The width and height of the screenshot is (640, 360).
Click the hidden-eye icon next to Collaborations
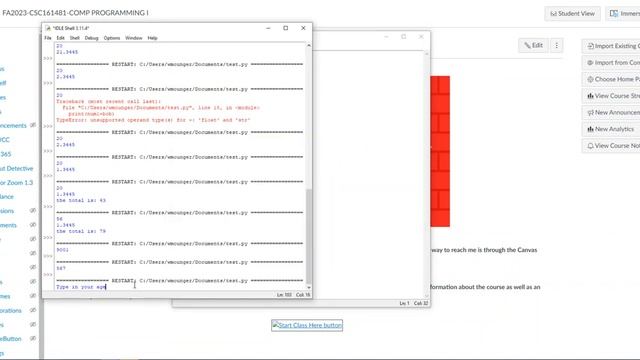coord(33,310)
